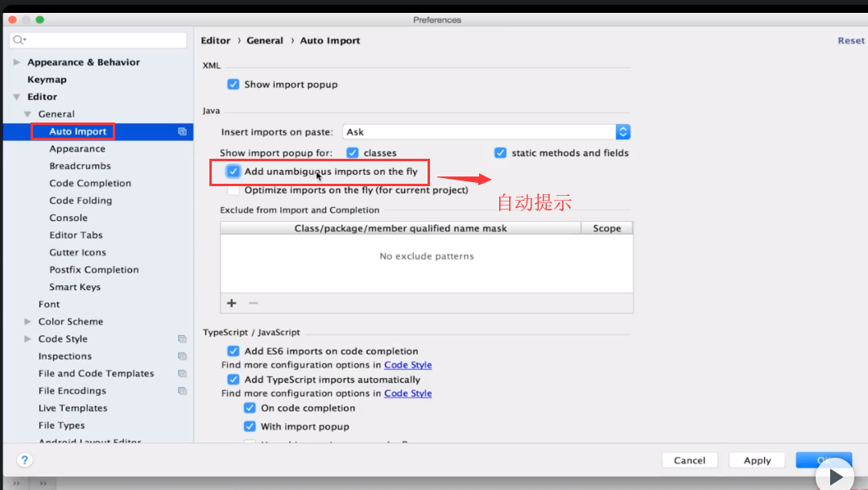Image resolution: width=868 pixels, height=490 pixels.
Task: Click the copy icon beside Auto Import
Action: (182, 131)
